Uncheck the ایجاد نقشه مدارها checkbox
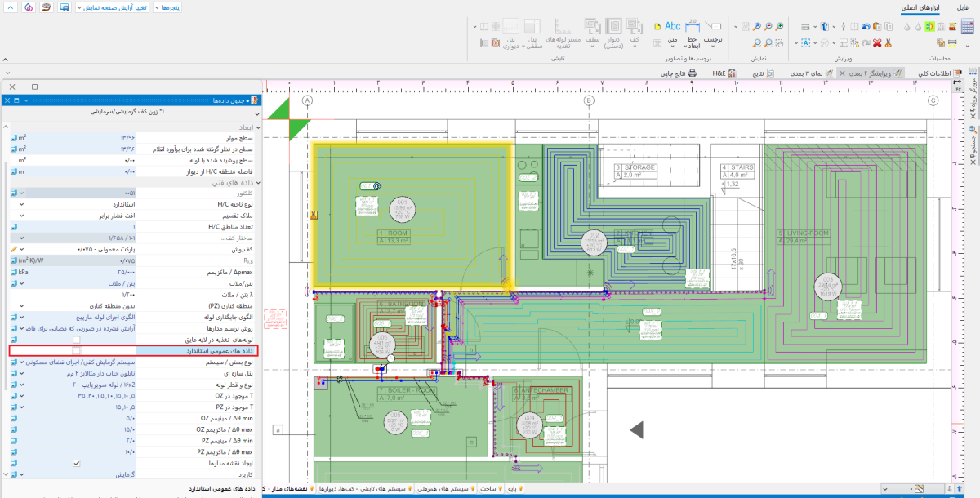Screen dimensions: 980x498 (76, 463)
